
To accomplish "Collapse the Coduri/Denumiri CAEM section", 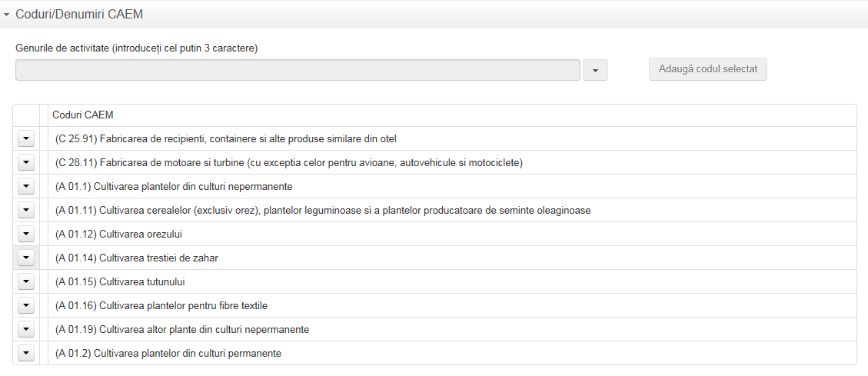I will tap(7, 15).
